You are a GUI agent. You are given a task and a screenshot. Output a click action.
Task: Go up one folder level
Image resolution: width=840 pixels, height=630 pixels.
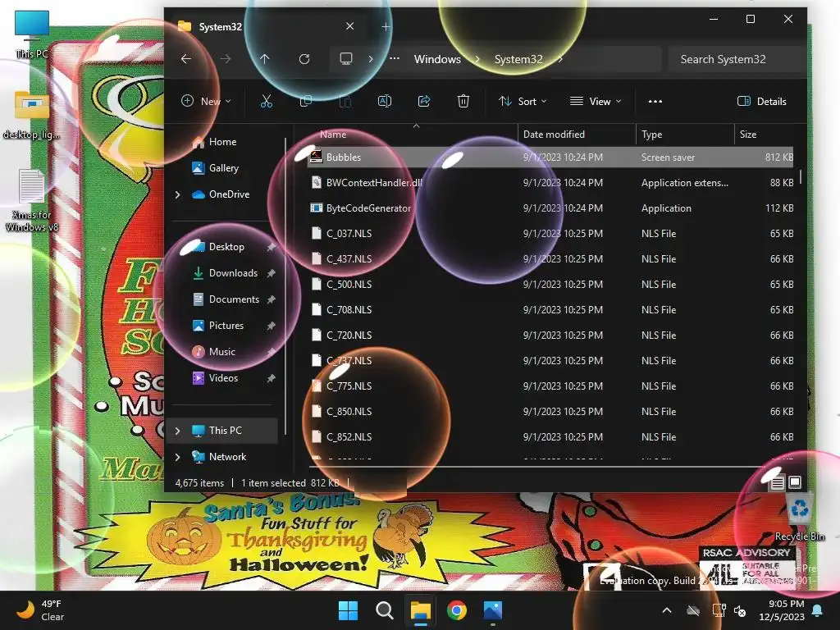pyautogui.click(x=265, y=59)
